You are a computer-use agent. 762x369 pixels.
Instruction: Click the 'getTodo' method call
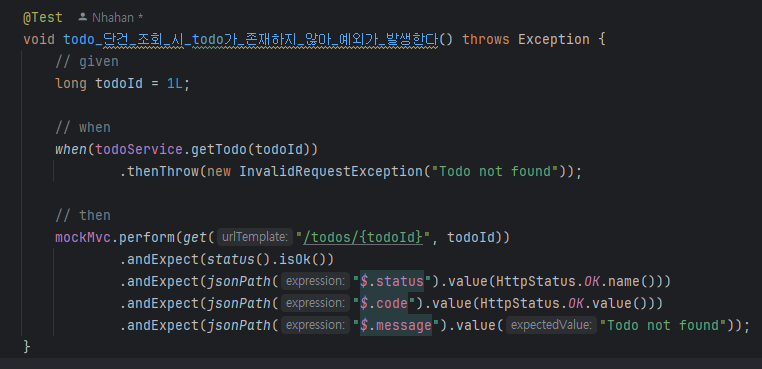[219, 149]
